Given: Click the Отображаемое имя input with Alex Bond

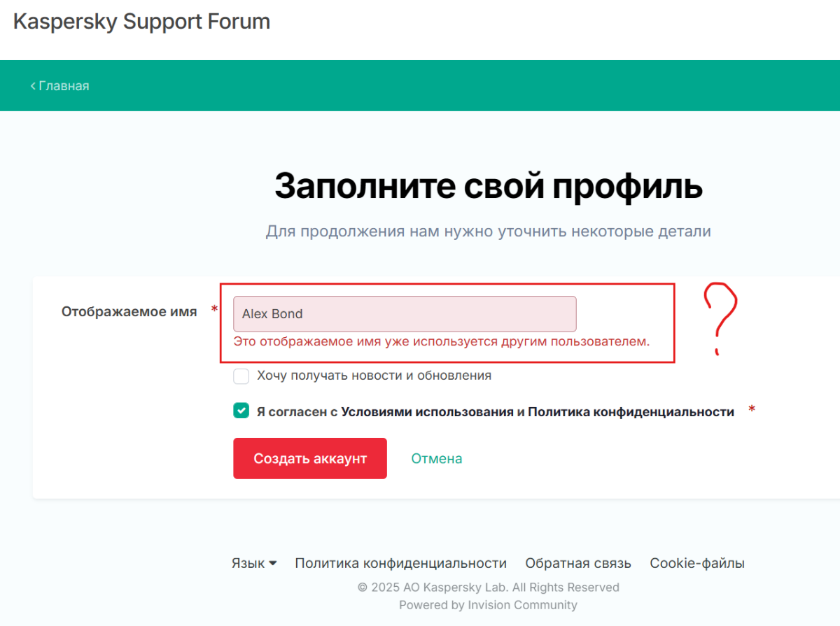Looking at the screenshot, I should [x=405, y=314].
